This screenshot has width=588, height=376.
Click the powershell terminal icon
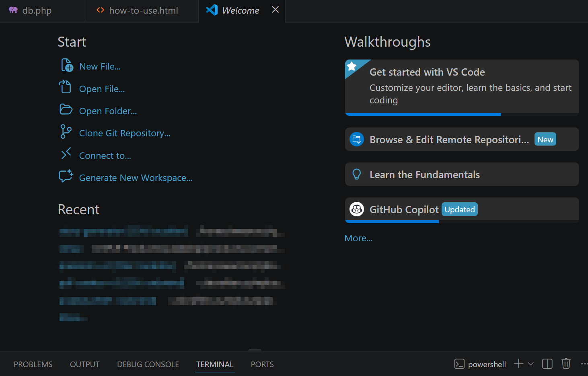coord(459,364)
